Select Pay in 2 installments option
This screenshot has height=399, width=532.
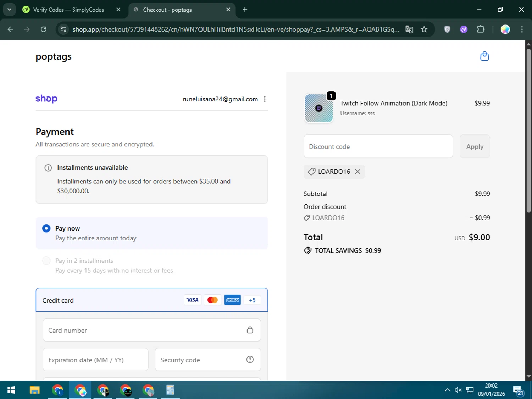(46, 261)
